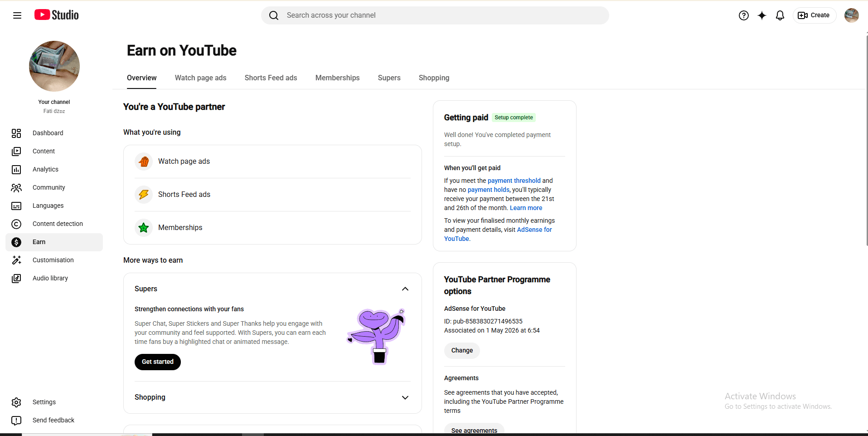Click the Settings gear icon

coord(16,402)
